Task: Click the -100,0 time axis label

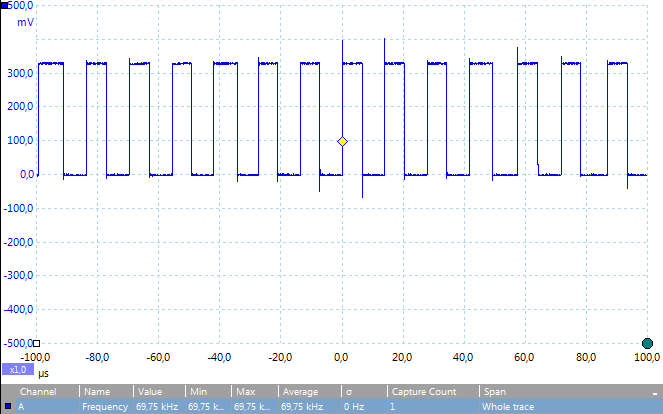Action: [35, 357]
